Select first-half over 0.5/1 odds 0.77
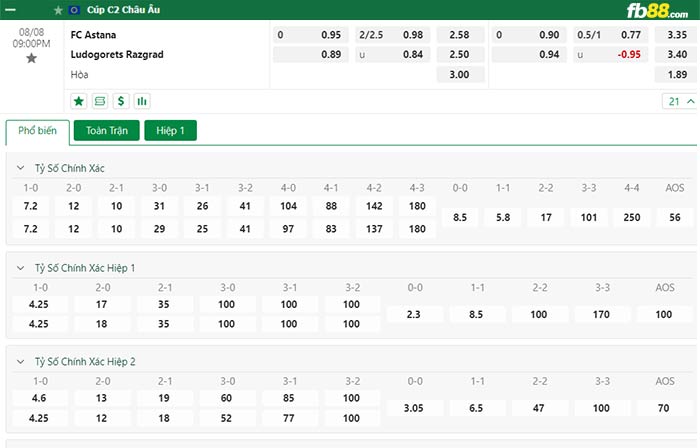Viewport: 700px width, 448px height. pos(610,35)
